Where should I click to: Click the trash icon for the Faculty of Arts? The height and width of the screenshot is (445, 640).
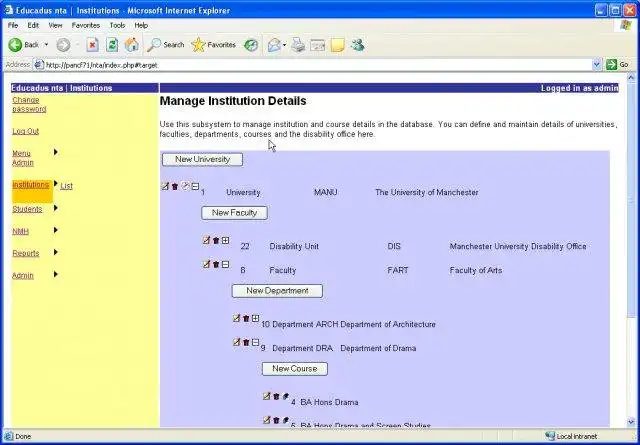[x=216, y=265]
